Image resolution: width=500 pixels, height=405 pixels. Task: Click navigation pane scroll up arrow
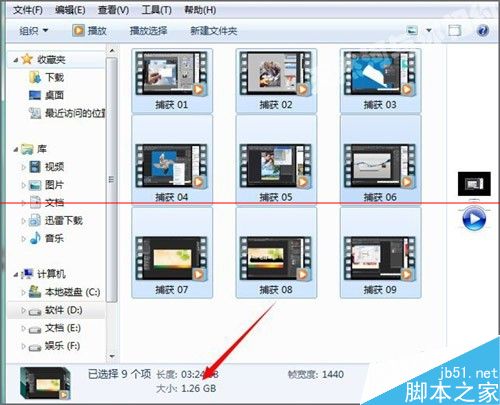[112, 51]
